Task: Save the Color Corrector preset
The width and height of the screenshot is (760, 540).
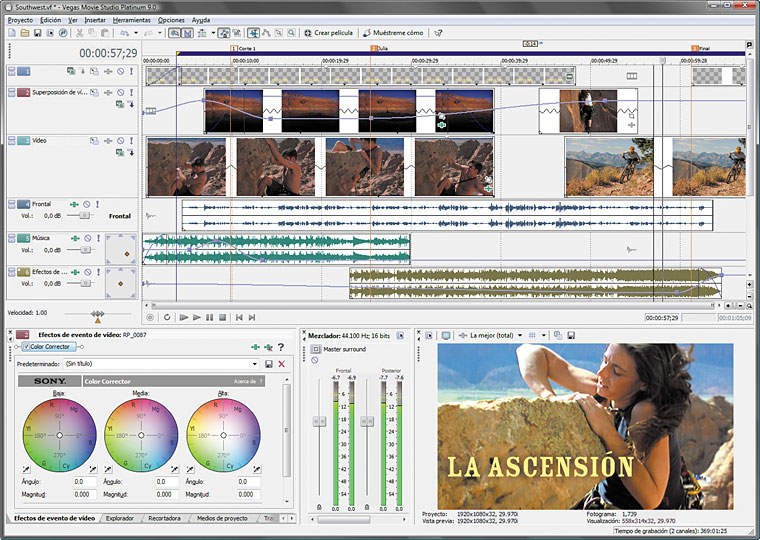Action: [x=269, y=364]
